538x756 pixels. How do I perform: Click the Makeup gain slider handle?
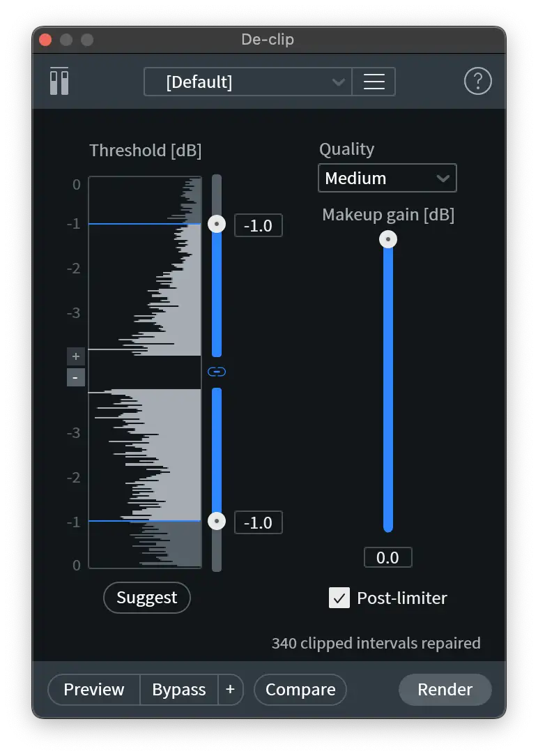[x=388, y=239]
